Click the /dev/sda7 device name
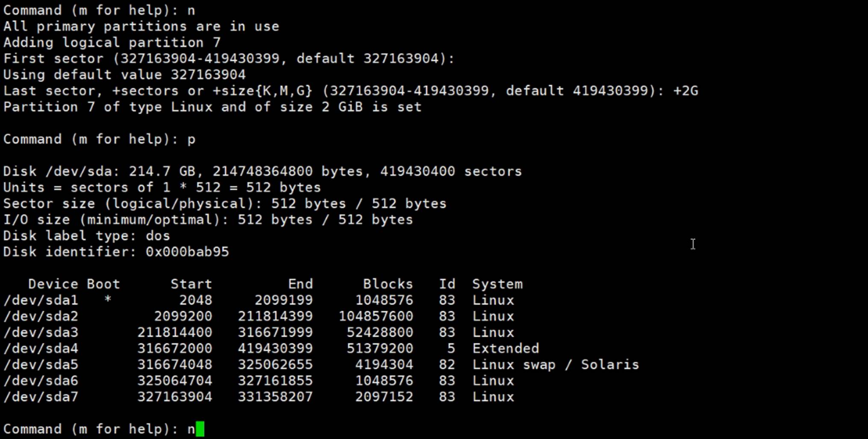 tap(41, 397)
